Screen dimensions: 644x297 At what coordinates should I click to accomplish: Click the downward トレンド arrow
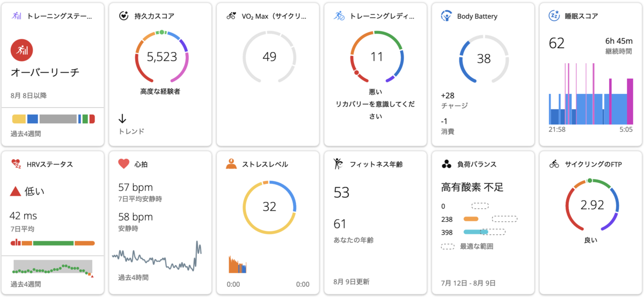tap(122, 118)
